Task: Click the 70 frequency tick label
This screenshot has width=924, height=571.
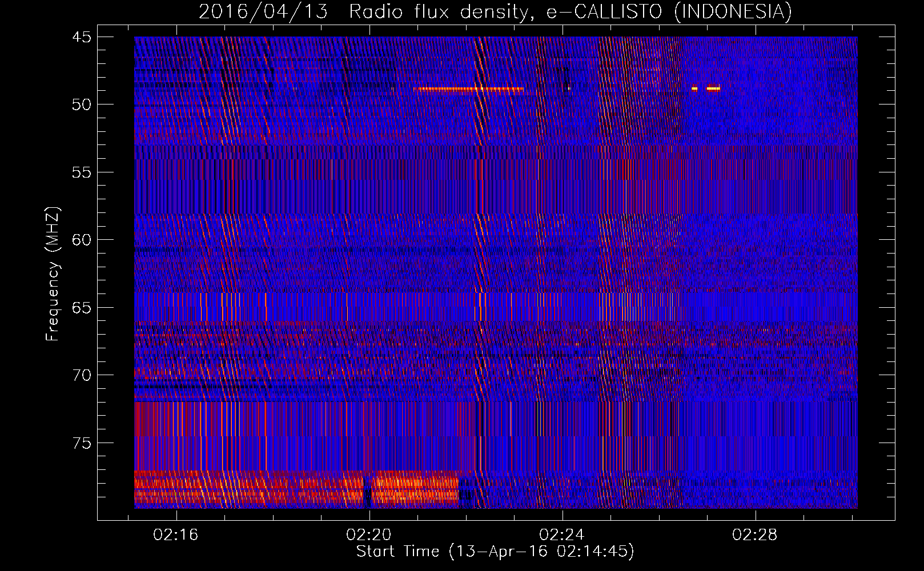Action: (x=82, y=375)
